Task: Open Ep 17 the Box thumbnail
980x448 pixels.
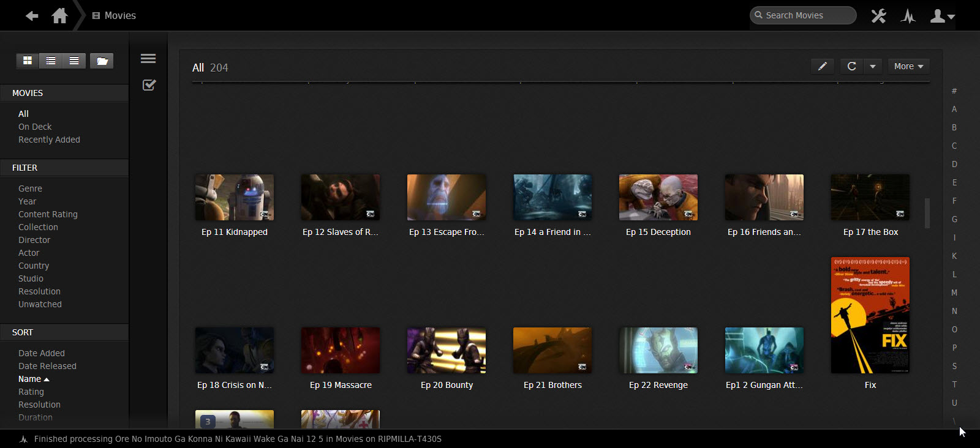Action: 870,197
